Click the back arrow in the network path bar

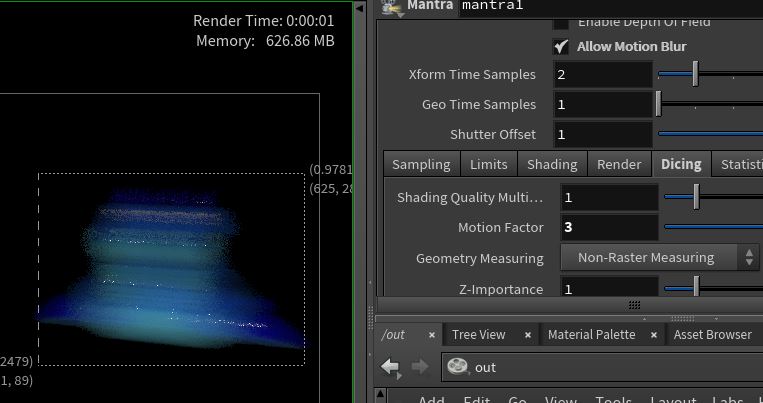point(391,367)
